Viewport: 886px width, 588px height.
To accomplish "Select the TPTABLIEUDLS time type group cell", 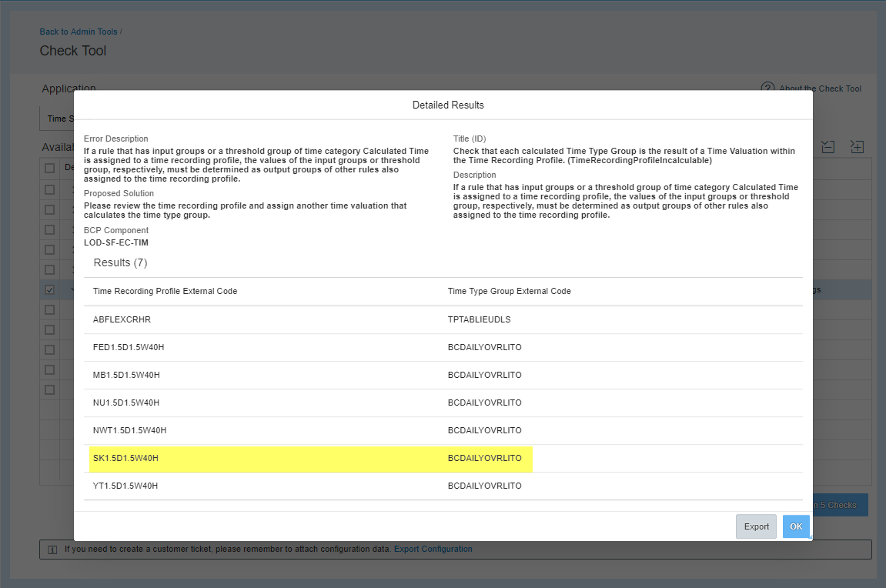I will coord(479,319).
